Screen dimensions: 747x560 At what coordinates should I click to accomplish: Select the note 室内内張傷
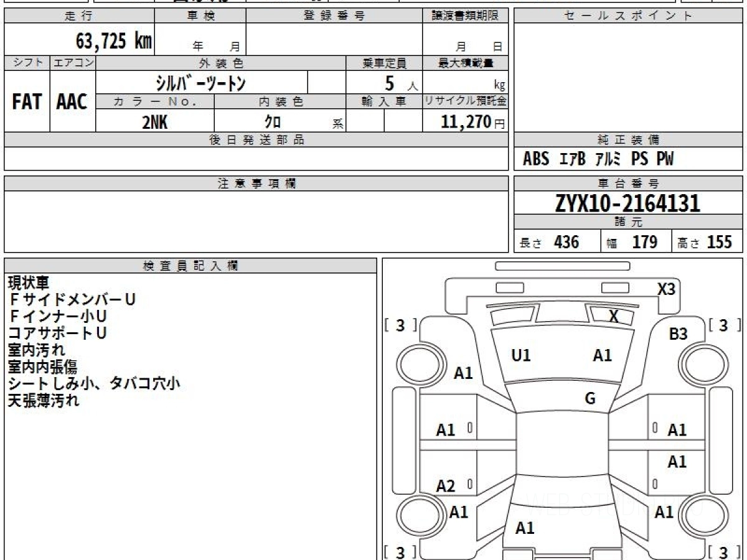42,367
